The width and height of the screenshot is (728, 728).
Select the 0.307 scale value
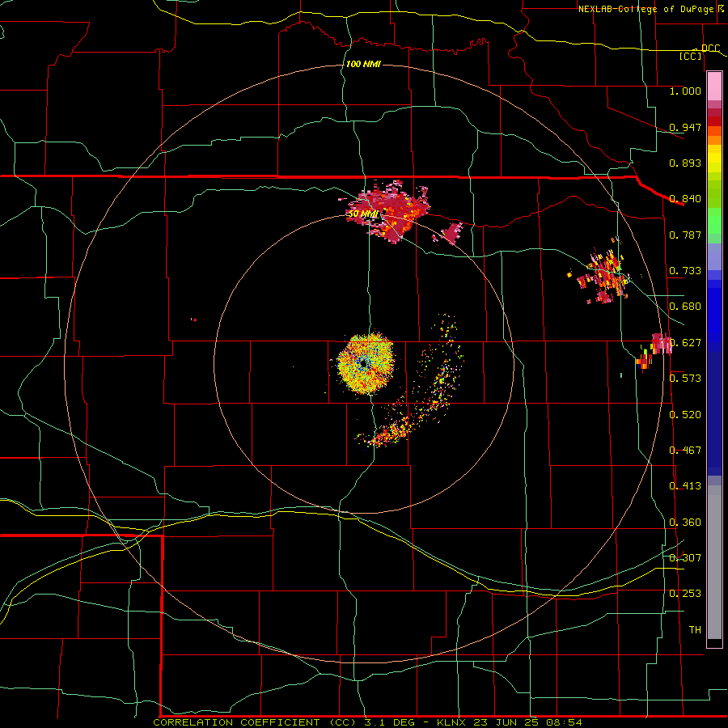coord(685,558)
